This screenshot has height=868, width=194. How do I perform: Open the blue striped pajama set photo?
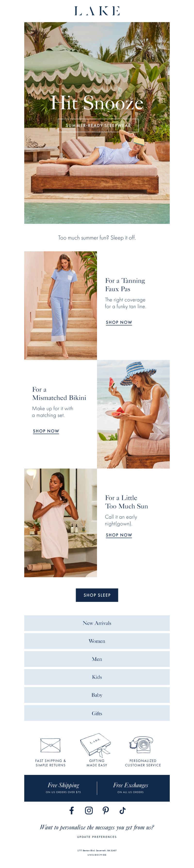point(61,305)
